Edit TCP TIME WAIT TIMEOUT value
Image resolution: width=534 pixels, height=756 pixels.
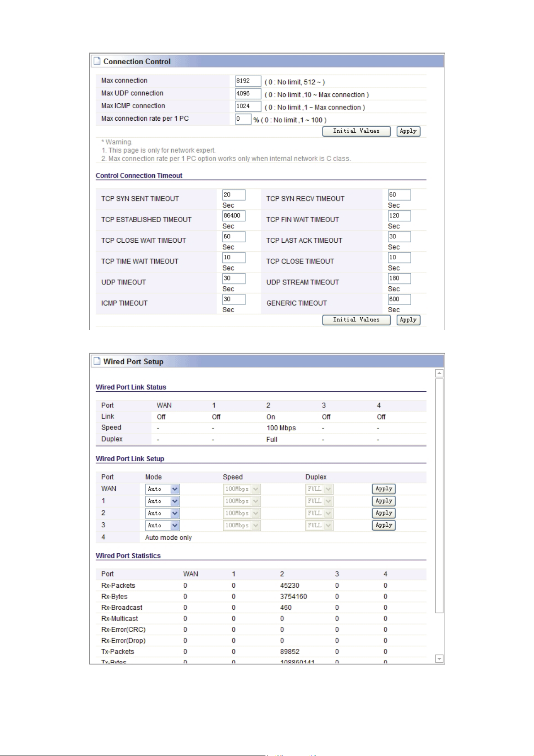pyautogui.click(x=234, y=258)
